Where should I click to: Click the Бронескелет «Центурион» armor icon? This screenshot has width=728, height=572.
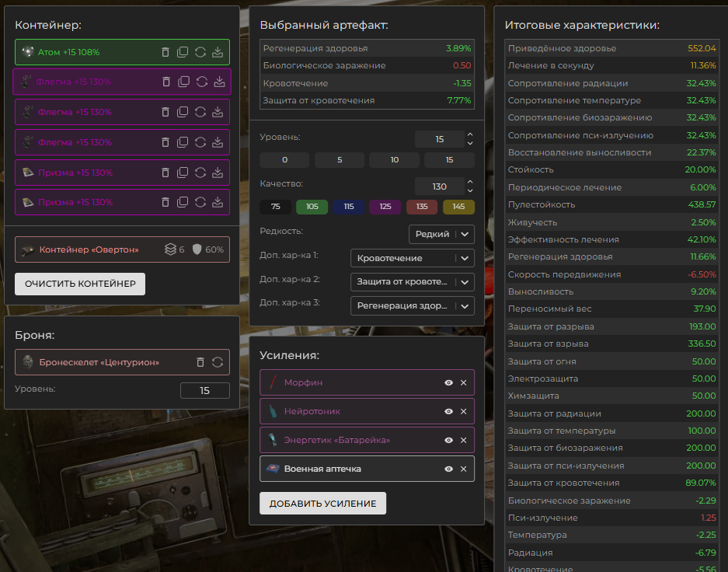coord(28,362)
